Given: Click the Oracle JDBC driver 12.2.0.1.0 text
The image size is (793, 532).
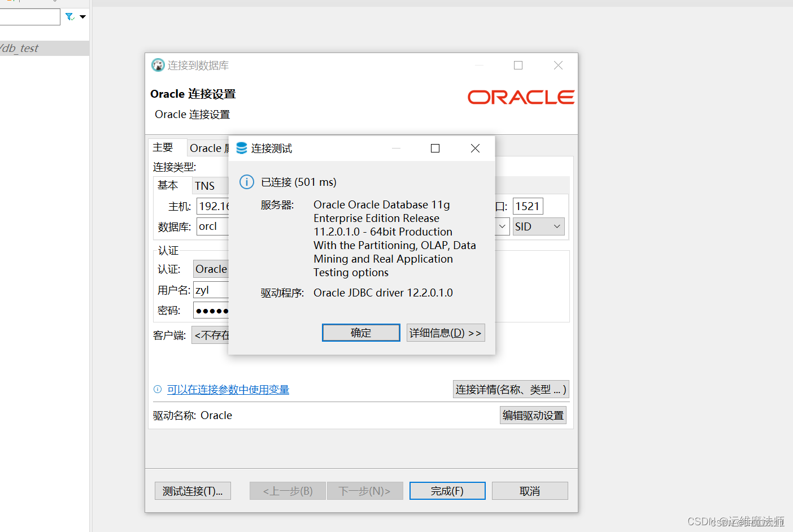Looking at the screenshot, I should [384, 293].
